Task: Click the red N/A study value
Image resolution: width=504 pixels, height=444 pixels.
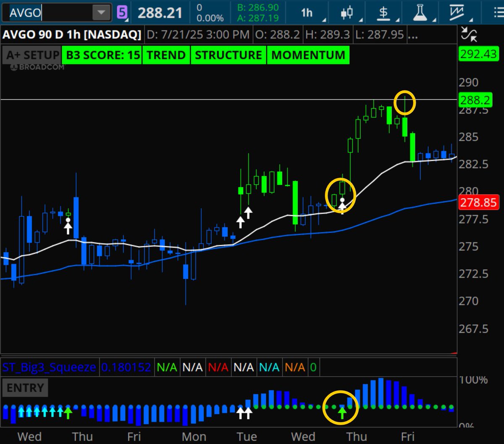Action: 218,368
